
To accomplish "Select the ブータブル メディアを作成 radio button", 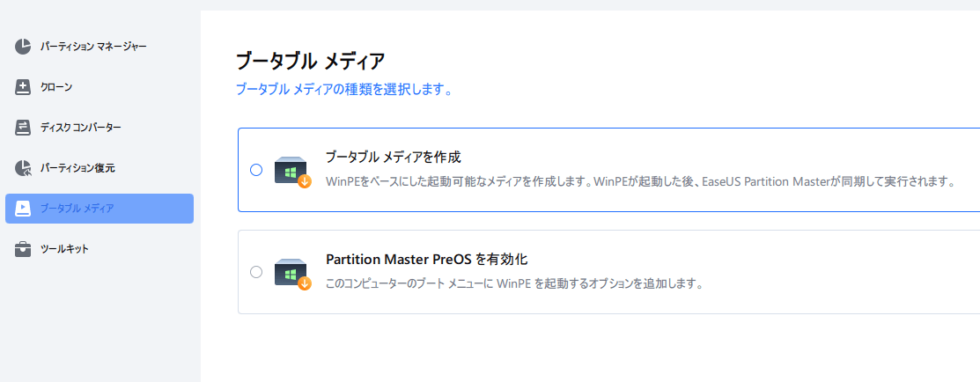I will coord(255,170).
